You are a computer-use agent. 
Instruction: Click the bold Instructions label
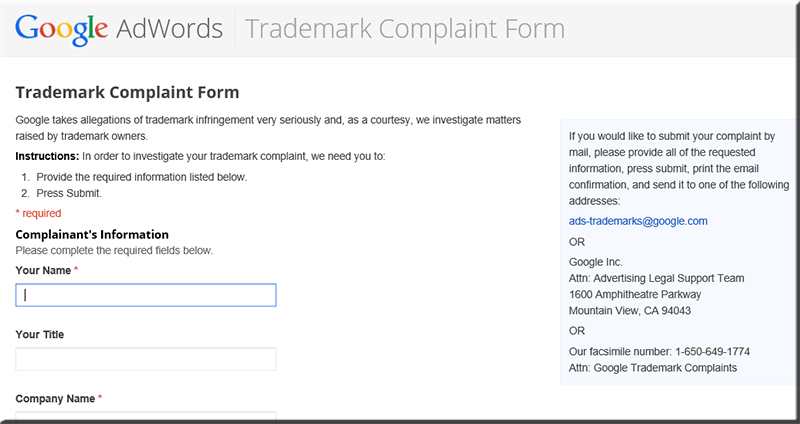coord(47,156)
